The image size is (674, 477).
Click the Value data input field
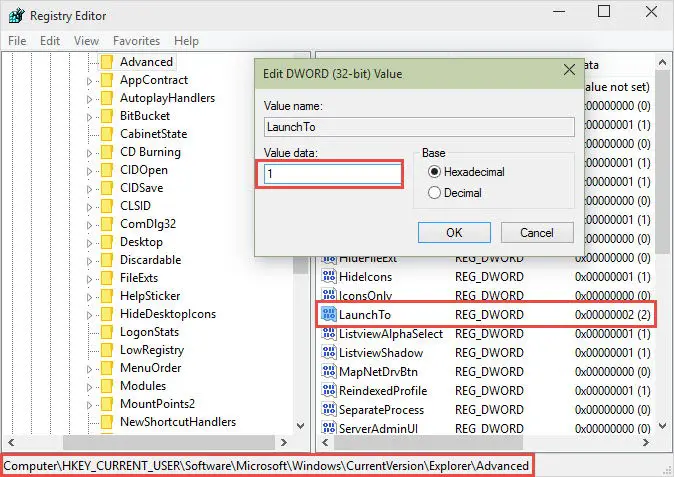click(332, 174)
